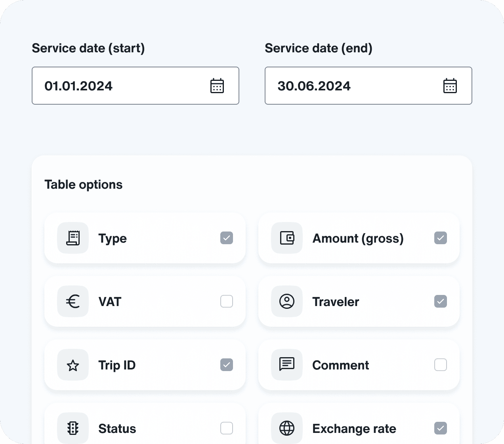Viewport: 504px width, 444px height.
Task: Click the start date field showing 01.01.2024
Action: click(x=119, y=86)
